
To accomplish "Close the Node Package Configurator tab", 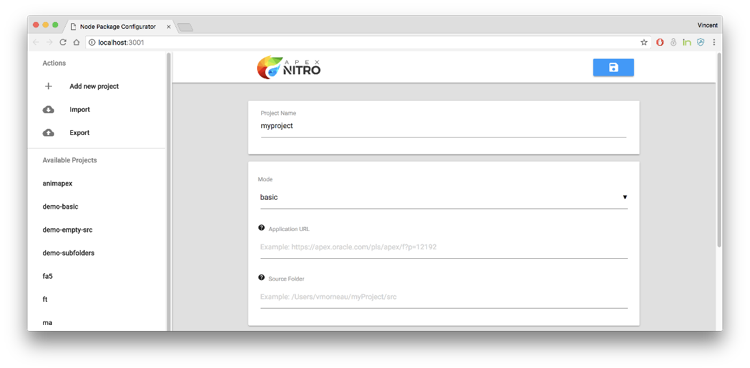I will click(168, 27).
